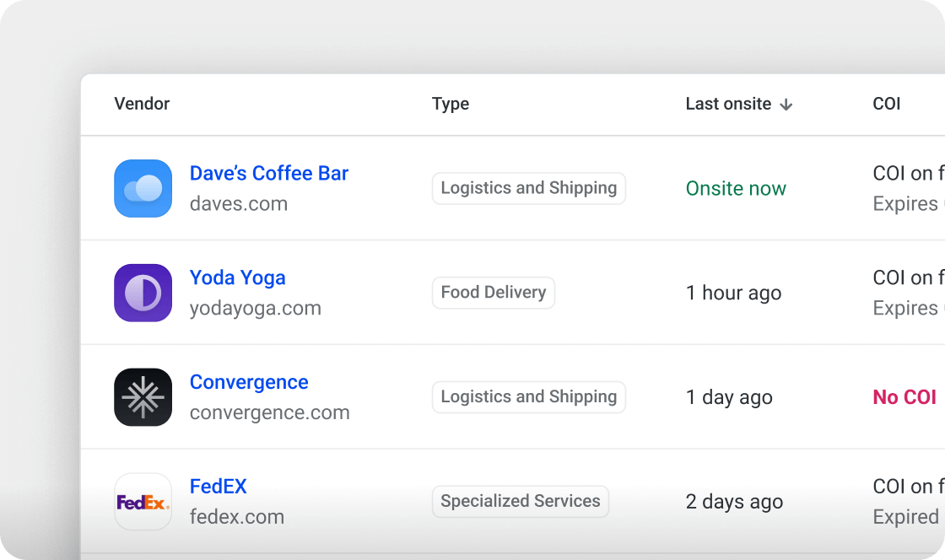Click the sort arrow beside Last onsite

click(786, 105)
